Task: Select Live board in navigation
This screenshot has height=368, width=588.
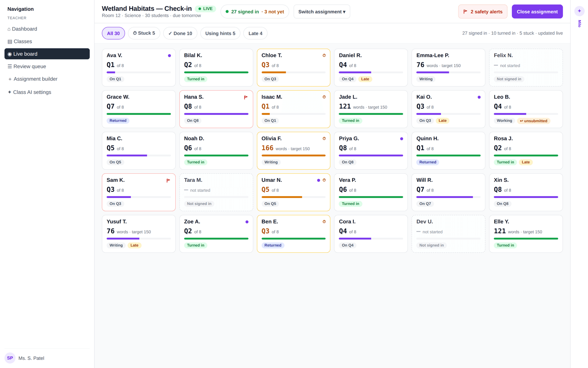Action: pyautogui.click(x=47, y=54)
